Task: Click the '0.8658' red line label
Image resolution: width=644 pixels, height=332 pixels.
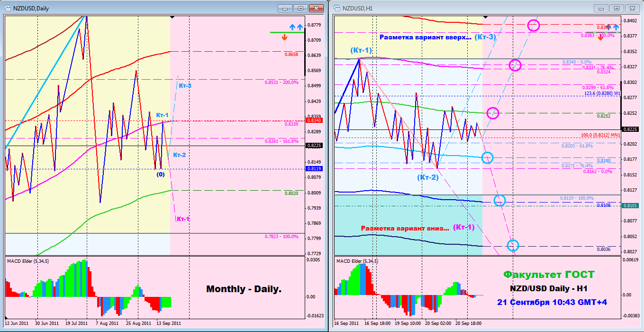Action: 291,55
